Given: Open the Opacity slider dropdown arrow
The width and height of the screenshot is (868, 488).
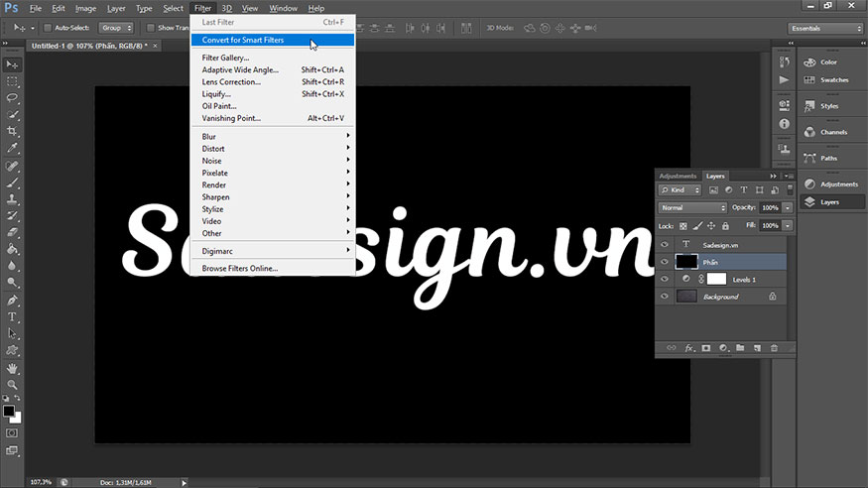Looking at the screenshot, I should point(788,208).
